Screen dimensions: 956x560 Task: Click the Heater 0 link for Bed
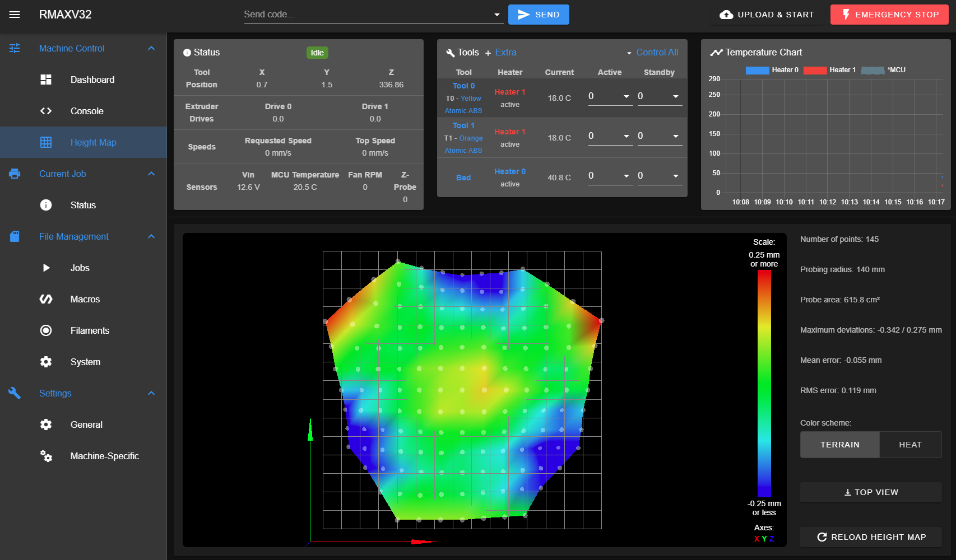pos(510,171)
